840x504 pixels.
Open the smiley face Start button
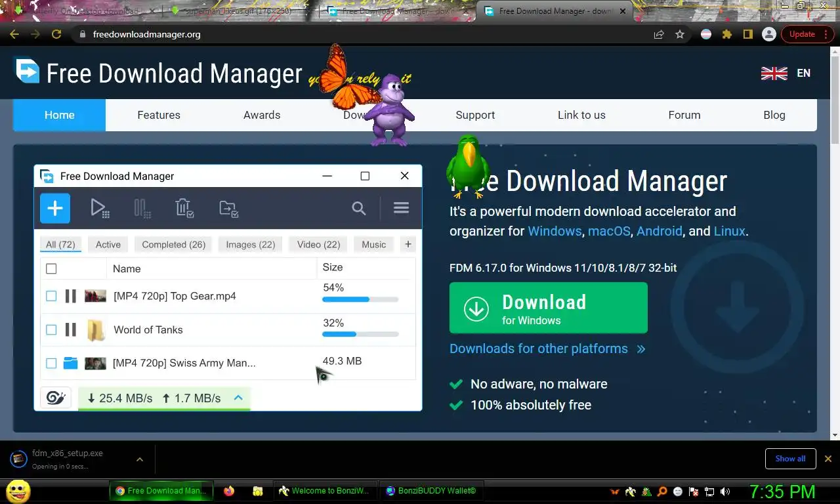[x=18, y=491]
